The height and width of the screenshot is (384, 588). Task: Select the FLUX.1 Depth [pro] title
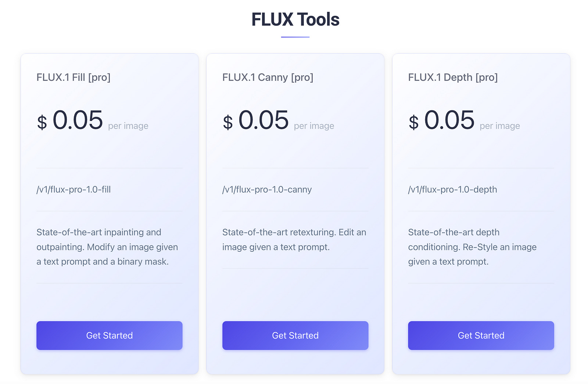453,78
